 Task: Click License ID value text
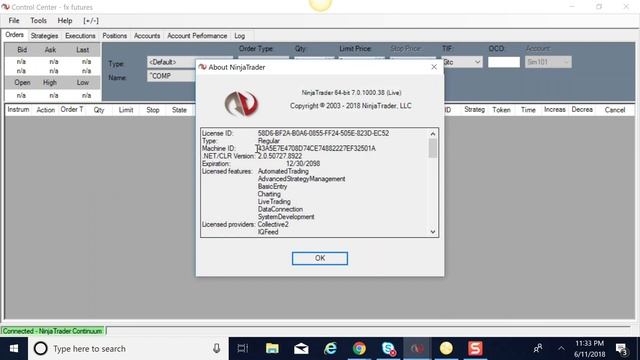323,133
